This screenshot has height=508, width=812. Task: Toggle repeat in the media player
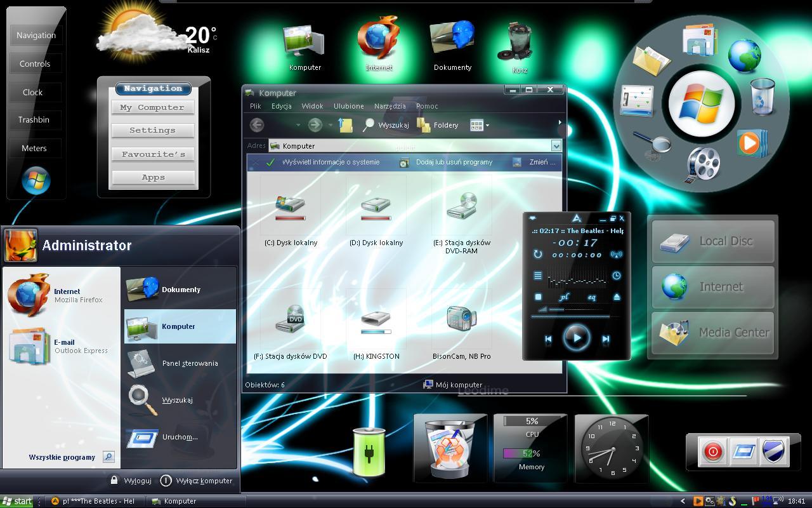pos(538,254)
